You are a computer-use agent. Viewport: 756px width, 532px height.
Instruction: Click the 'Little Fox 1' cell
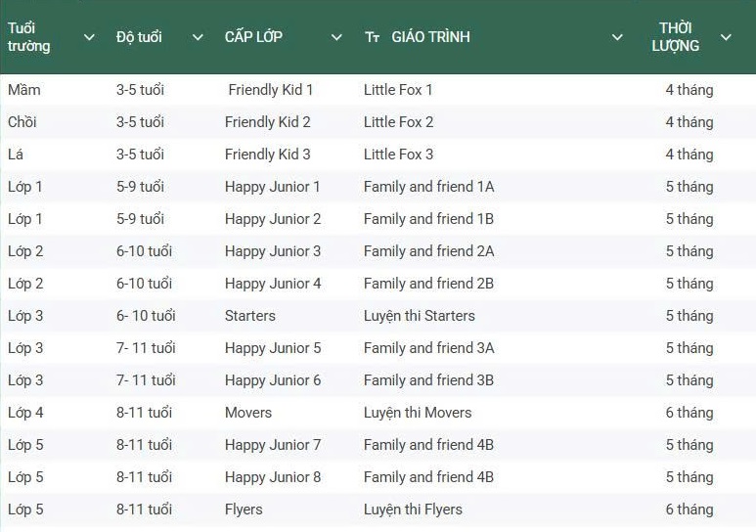[x=398, y=90]
